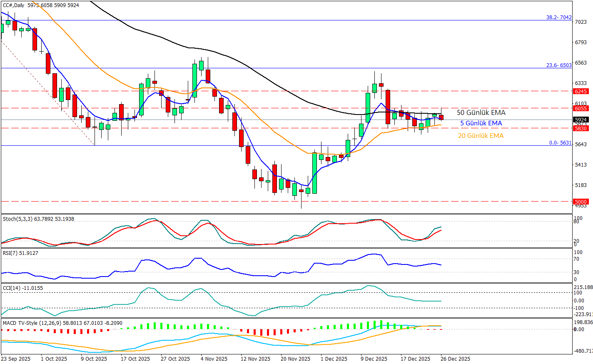
Task: Click the CCI(14) indicator title
Action: pyautogui.click(x=12, y=288)
